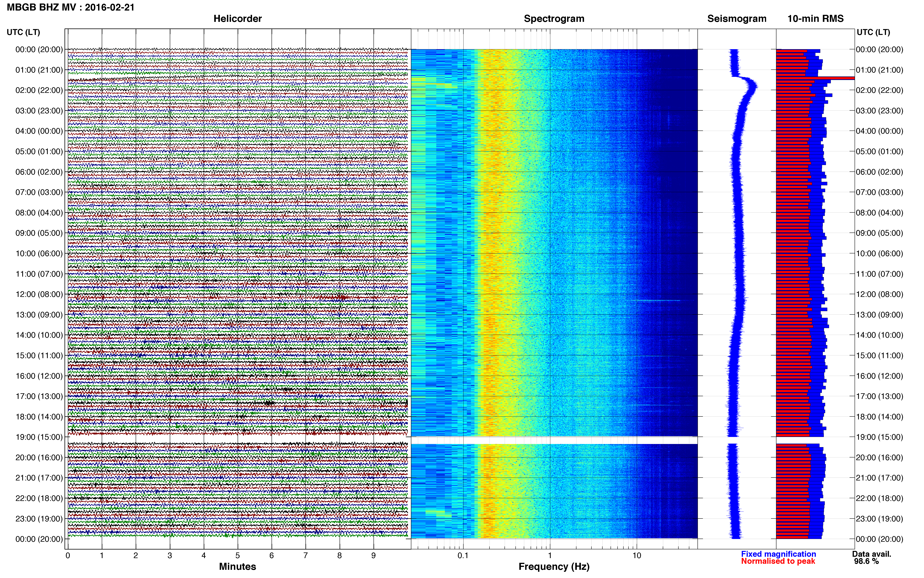Click left-axis time label '10:00 (06:00)'
This screenshot has width=924, height=578.
click(39, 253)
